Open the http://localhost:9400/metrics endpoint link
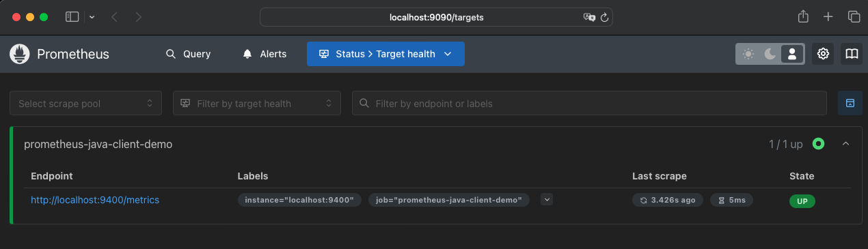 [x=95, y=200]
